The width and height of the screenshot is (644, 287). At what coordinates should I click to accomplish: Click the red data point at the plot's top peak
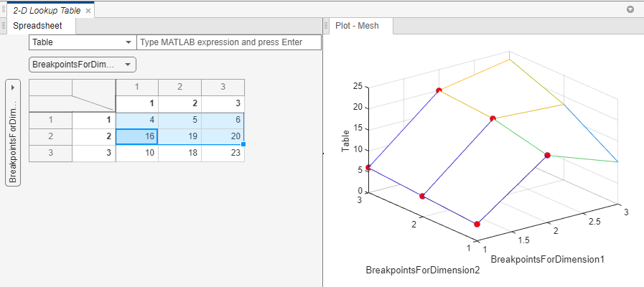[439, 90]
